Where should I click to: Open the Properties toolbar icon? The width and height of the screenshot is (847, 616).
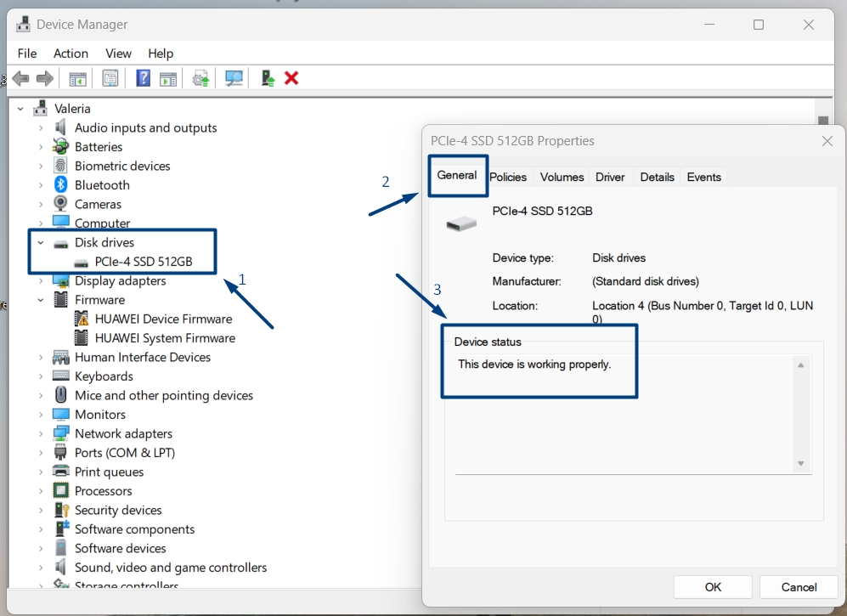click(110, 78)
